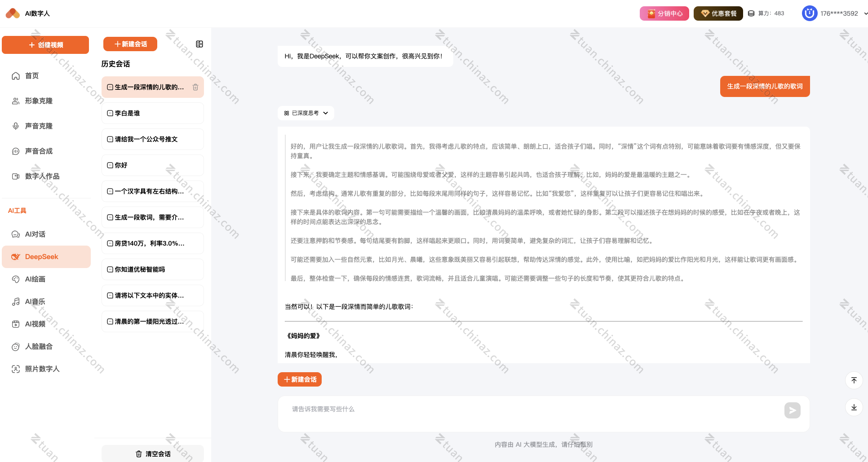Click the 历史会话 heading
This screenshot has width=868, height=462.
tap(115, 64)
